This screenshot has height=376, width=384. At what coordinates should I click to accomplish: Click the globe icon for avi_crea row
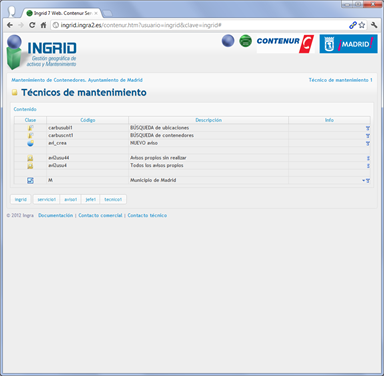coord(30,143)
